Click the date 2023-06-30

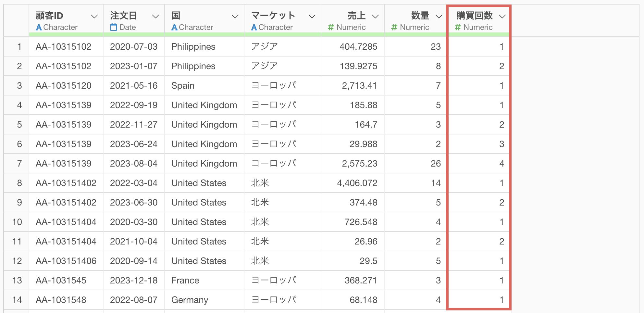tap(134, 203)
